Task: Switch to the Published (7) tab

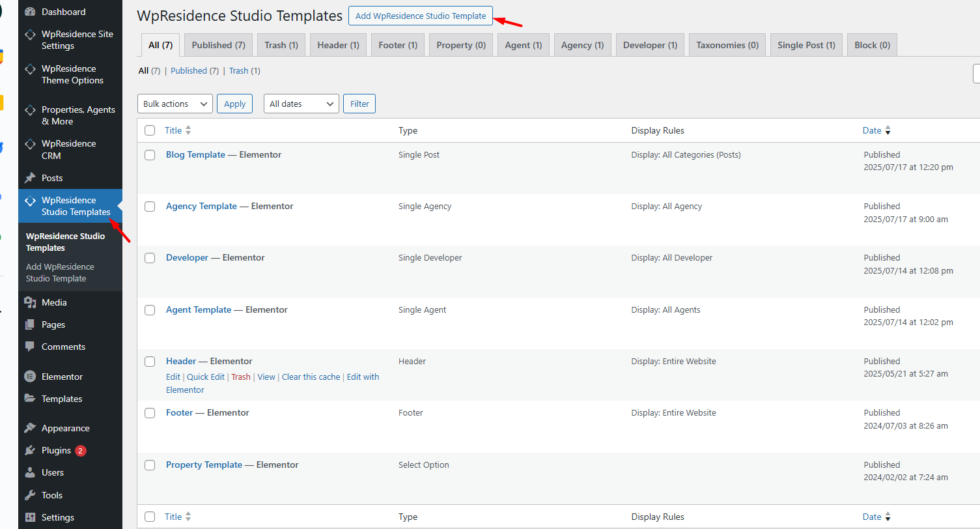Action: pos(219,45)
